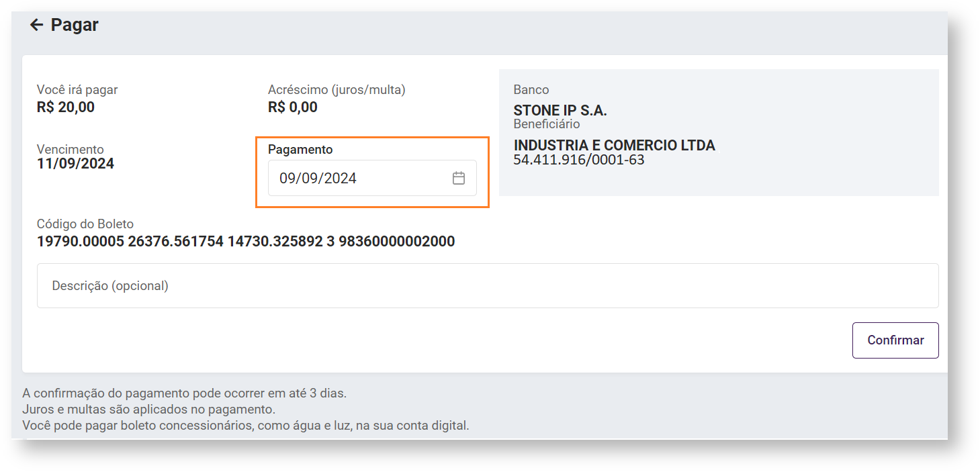Click the "Acréscimo (juros/multa)" label
The height and width of the screenshot is (472, 980).
[337, 89]
